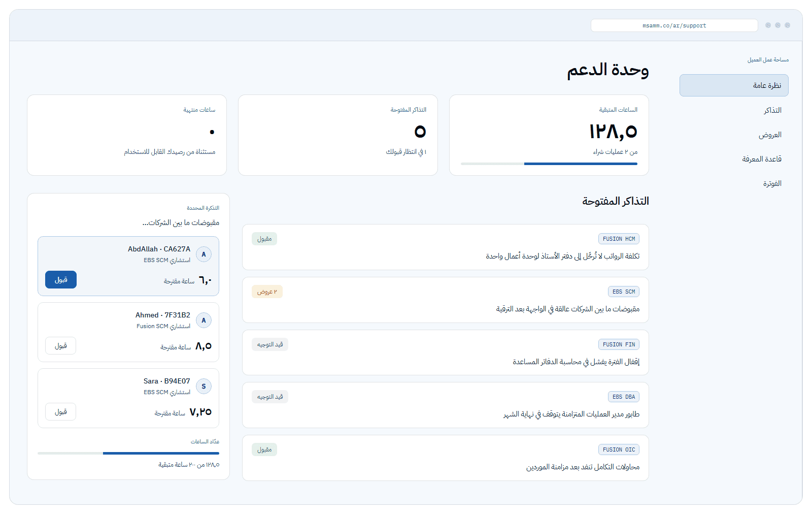Viewport: 812px width, 514px height.
Task: Open the EBS SCM intercompany receipts ticket
Action: (446, 300)
